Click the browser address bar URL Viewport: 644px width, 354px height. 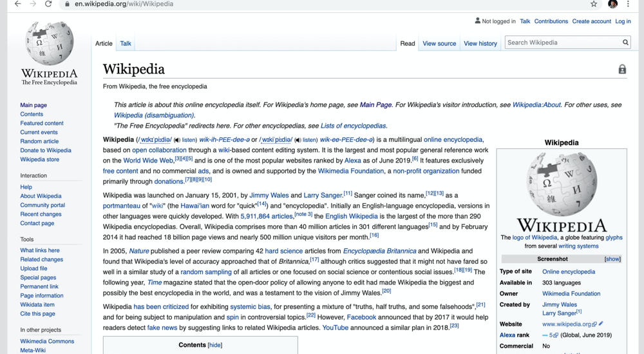(x=124, y=4)
